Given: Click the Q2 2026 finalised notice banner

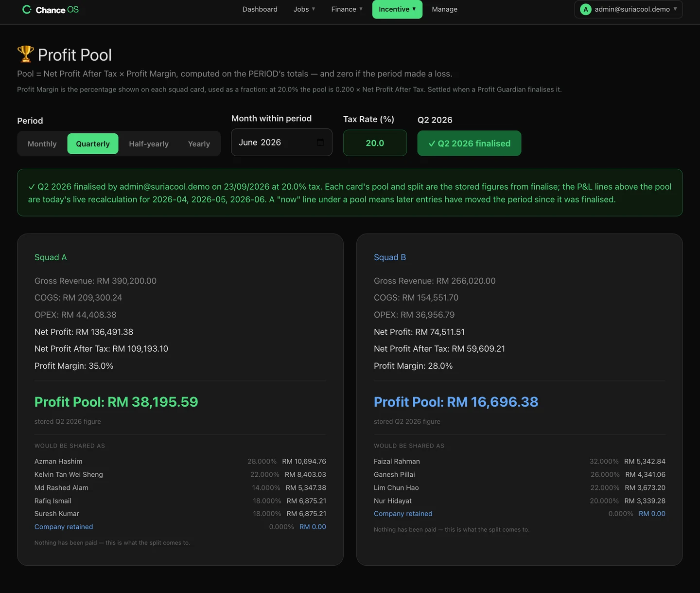Looking at the screenshot, I should click(350, 193).
